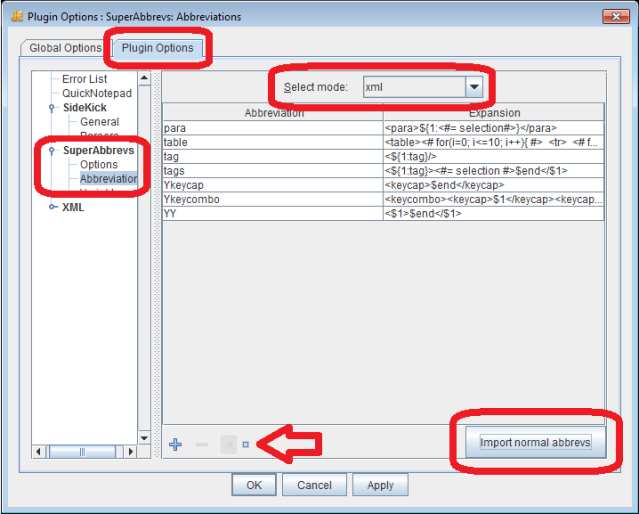Image resolution: width=639 pixels, height=514 pixels.
Task: Collapse the SuperAbbrevs tree node
Action: (x=52, y=151)
